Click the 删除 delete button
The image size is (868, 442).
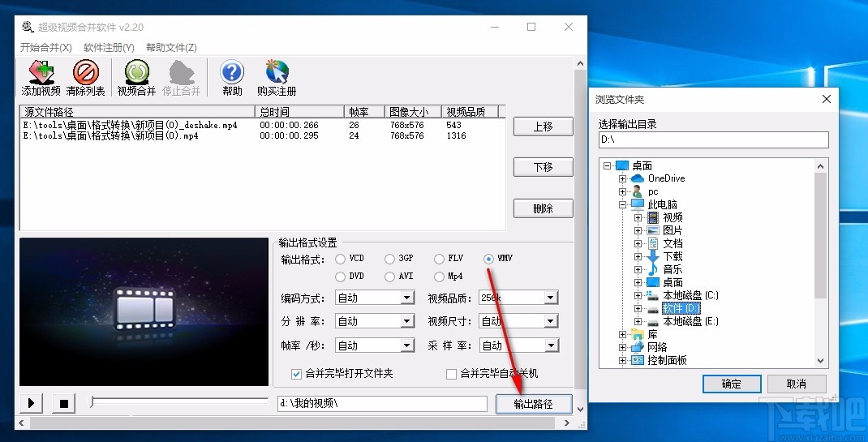[543, 208]
